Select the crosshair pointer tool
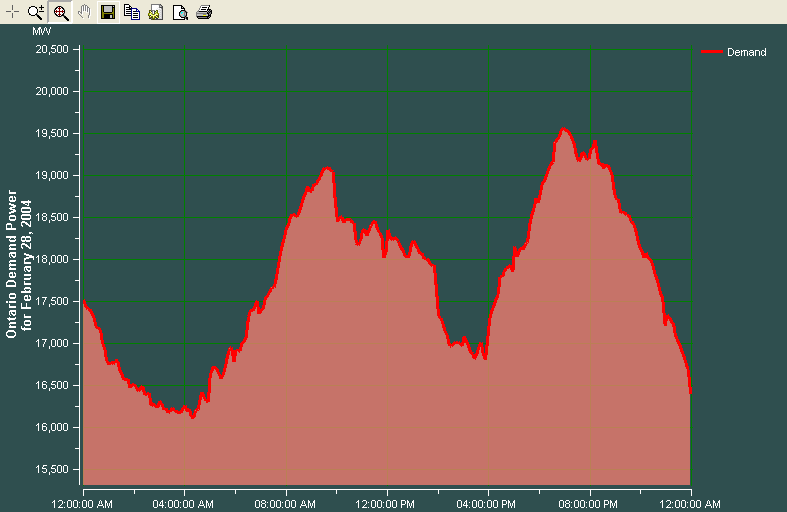The height and width of the screenshot is (512, 787). 13,12
